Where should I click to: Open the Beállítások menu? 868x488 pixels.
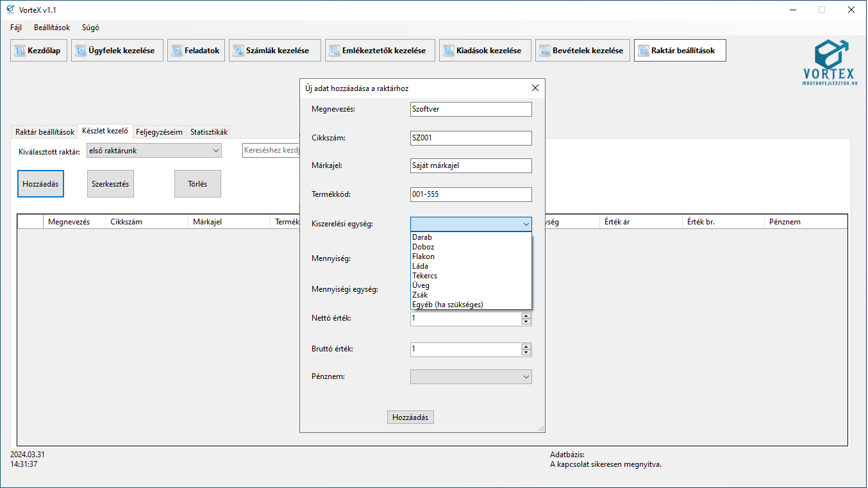pos(52,28)
